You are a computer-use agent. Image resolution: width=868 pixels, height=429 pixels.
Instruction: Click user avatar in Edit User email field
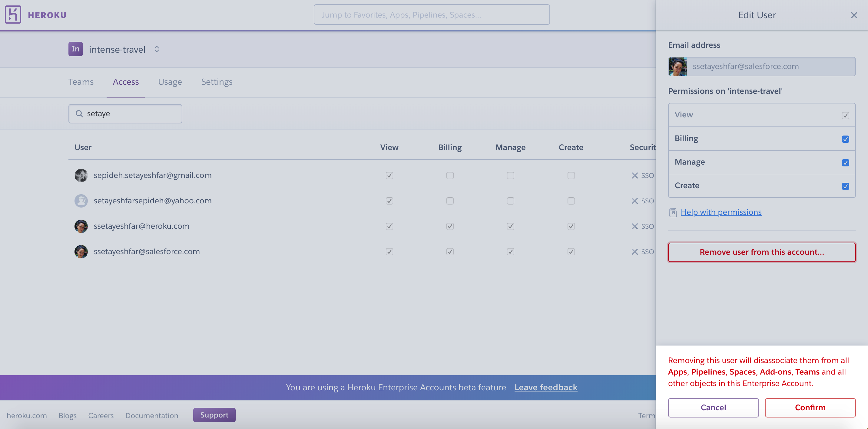678,66
